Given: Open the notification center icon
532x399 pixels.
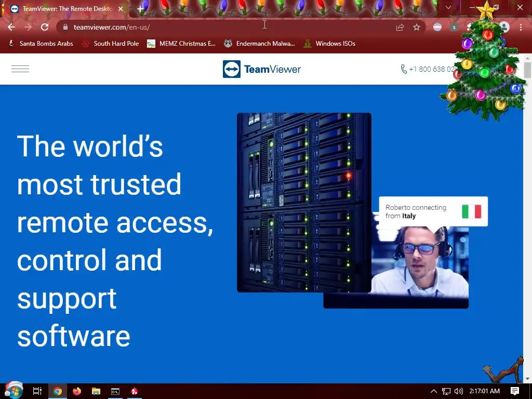Looking at the screenshot, I should point(515,391).
